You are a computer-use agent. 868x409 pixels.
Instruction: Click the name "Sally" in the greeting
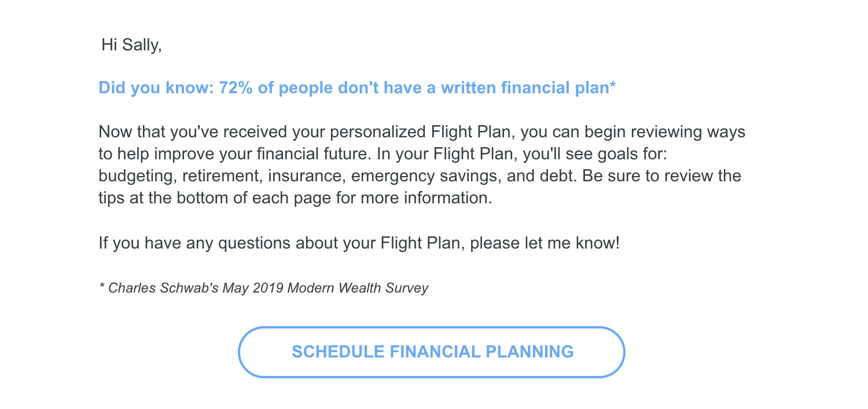point(142,45)
